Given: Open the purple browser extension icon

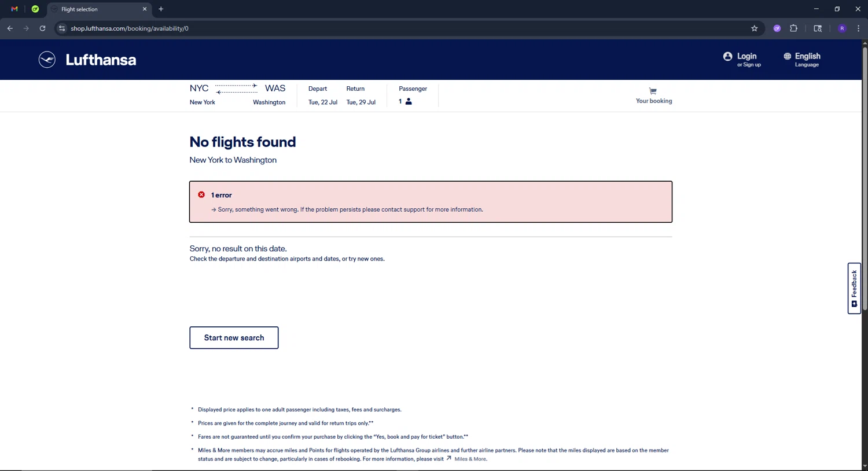Looking at the screenshot, I should (x=777, y=28).
